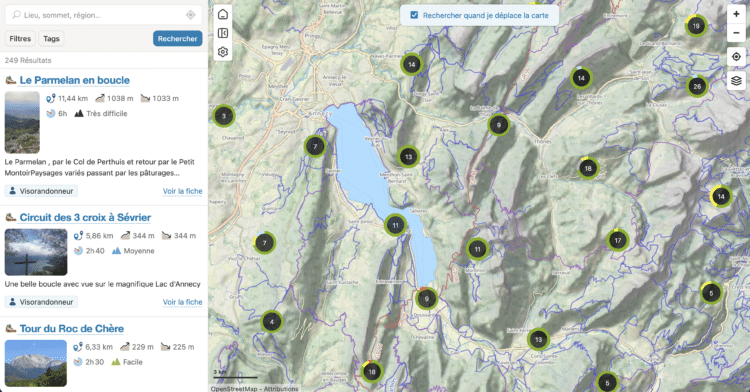Zoom out with the minus button
The image size is (750, 392).
736,33
